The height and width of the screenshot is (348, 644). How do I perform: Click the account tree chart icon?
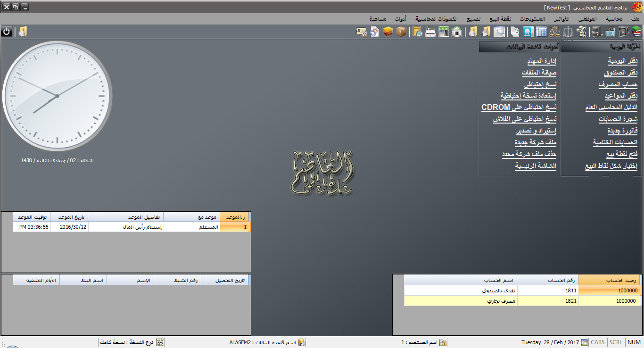[582, 32]
